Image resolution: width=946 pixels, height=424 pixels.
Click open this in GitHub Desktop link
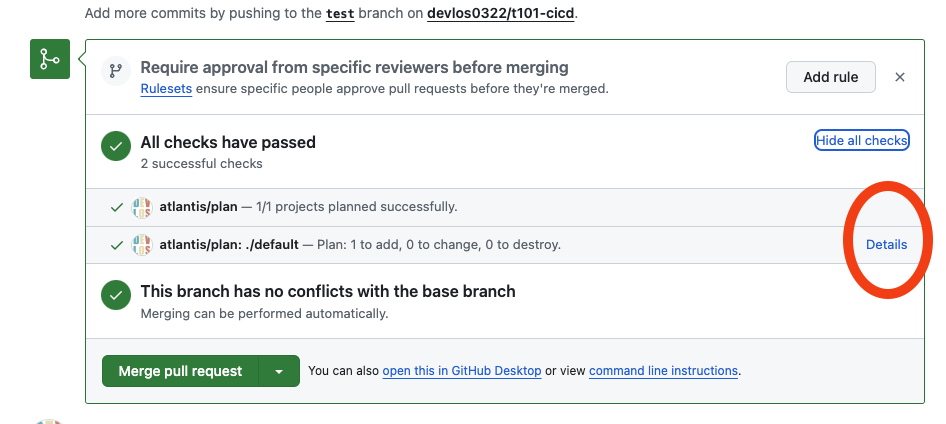pyautogui.click(x=461, y=371)
